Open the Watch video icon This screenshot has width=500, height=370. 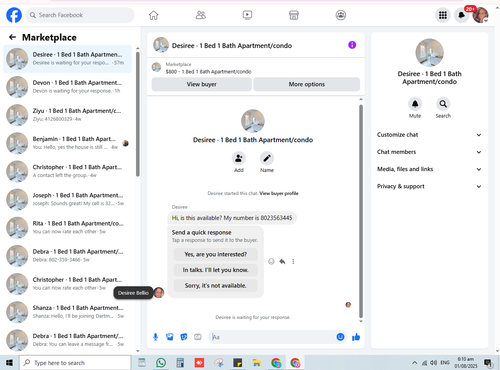(247, 15)
